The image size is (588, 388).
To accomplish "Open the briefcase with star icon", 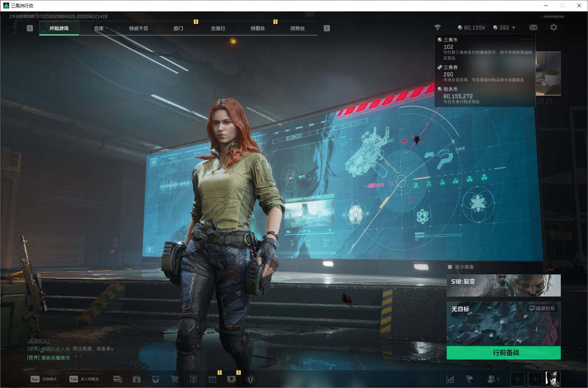I will tap(137, 379).
